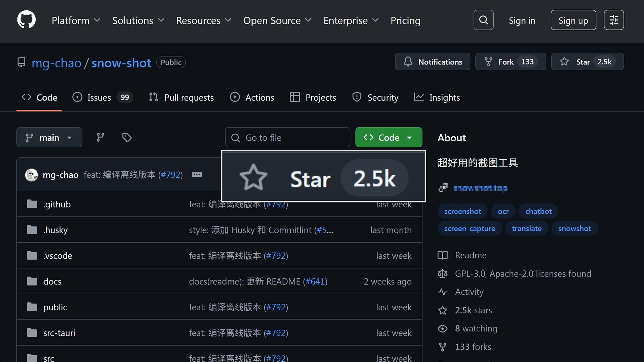
Task: Click the watching eye icon
Action: pyautogui.click(x=443, y=328)
